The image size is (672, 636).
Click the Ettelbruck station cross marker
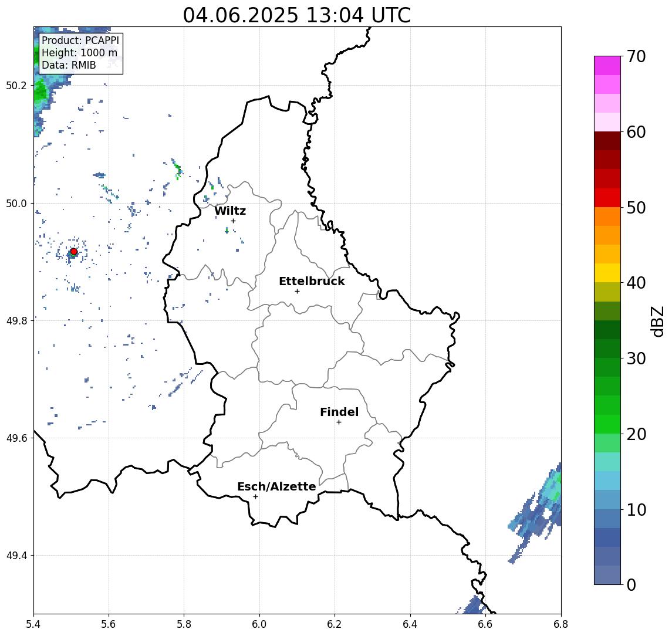(x=297, y=292)
